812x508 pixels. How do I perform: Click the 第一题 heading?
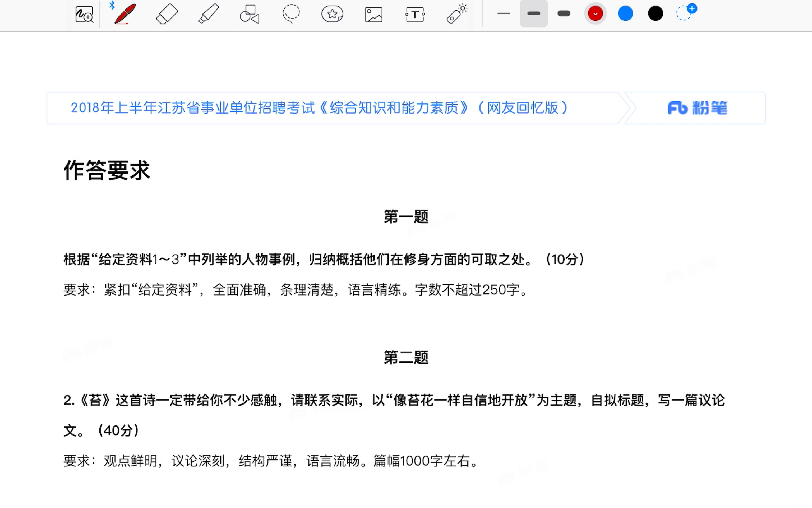[x=406, y=217]
